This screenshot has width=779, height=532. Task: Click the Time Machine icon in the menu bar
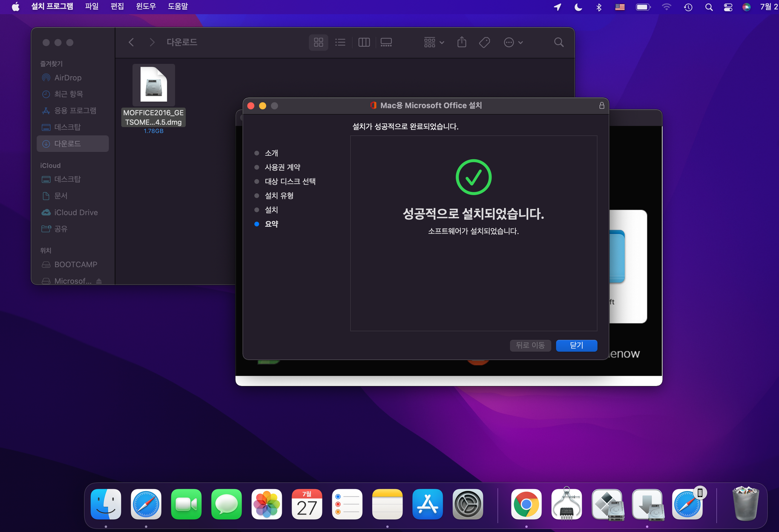(x=688, y=7)
